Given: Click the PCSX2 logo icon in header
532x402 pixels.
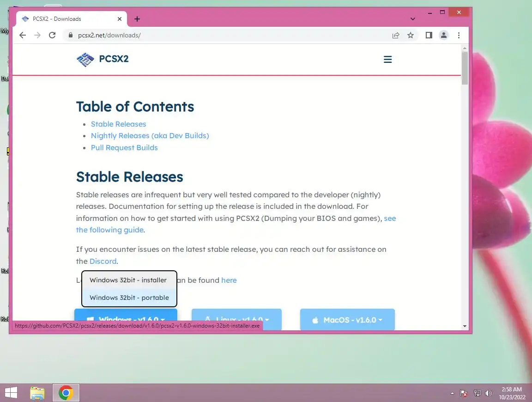Looking at the screenshot, I should [85, 60].
